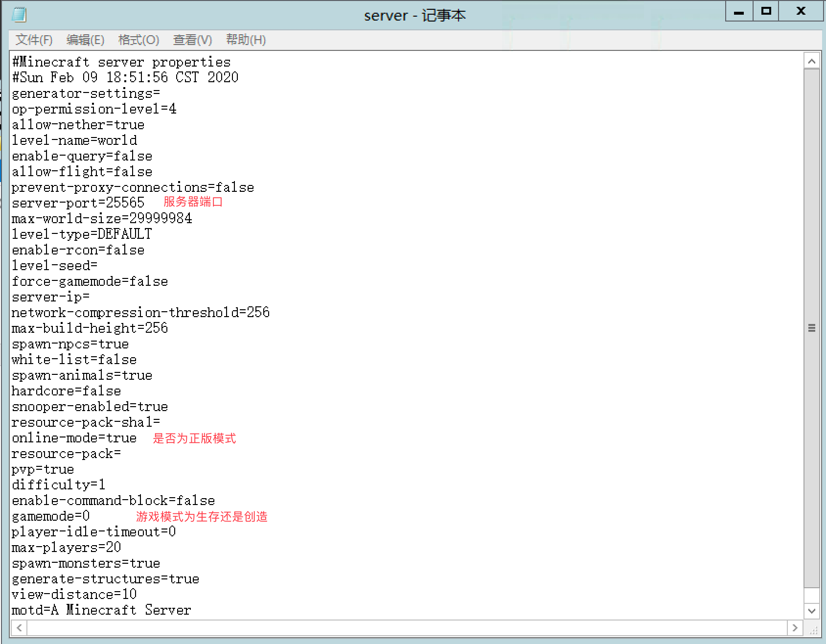This screenshot has width=826, height=644.
Task: Place cursor on server-port=25565 line
Action: click(78, 203)
